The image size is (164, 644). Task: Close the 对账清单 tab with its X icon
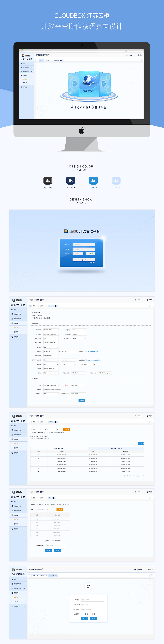(x=56, y=422)
